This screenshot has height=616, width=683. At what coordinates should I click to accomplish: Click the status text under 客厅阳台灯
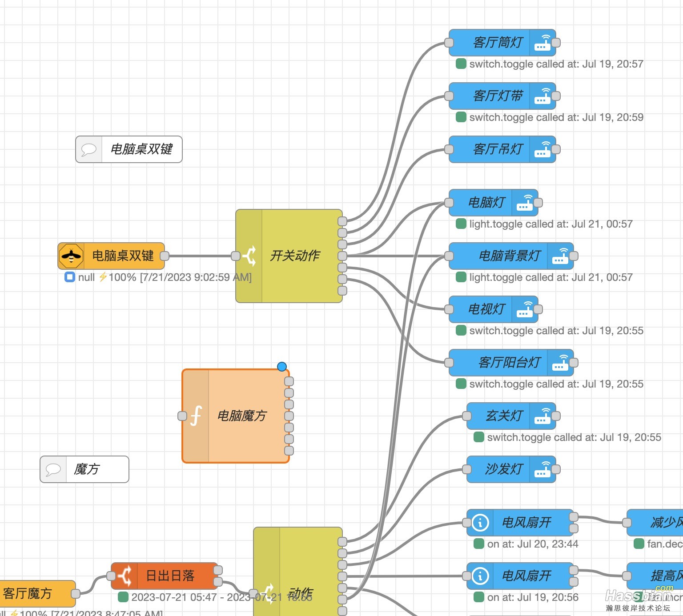[x=556, y=384]
